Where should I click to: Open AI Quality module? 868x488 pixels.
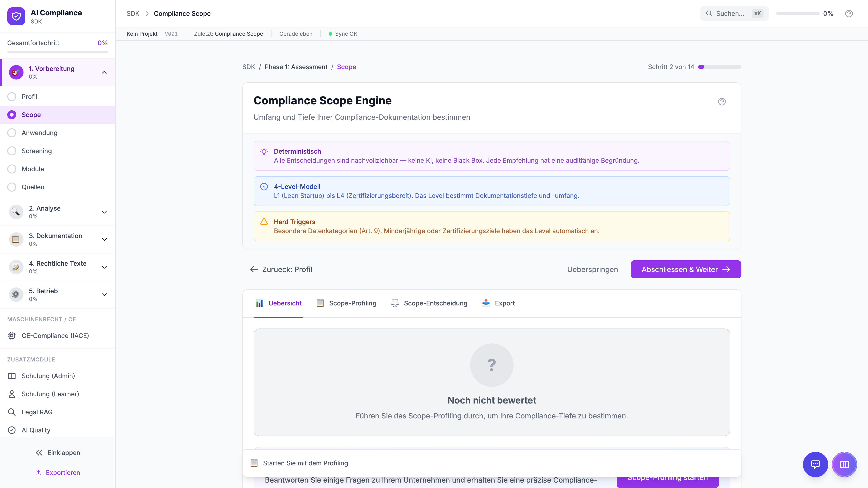tap(36, 430)
